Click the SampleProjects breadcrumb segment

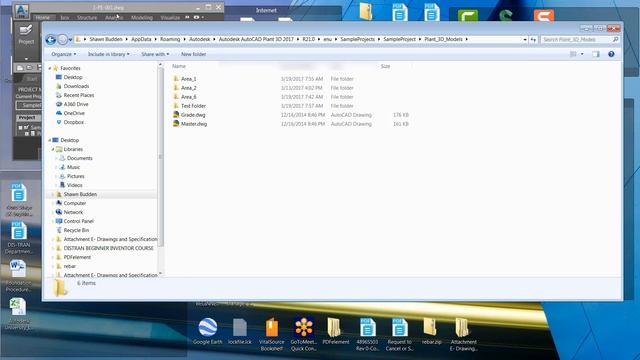358,40
